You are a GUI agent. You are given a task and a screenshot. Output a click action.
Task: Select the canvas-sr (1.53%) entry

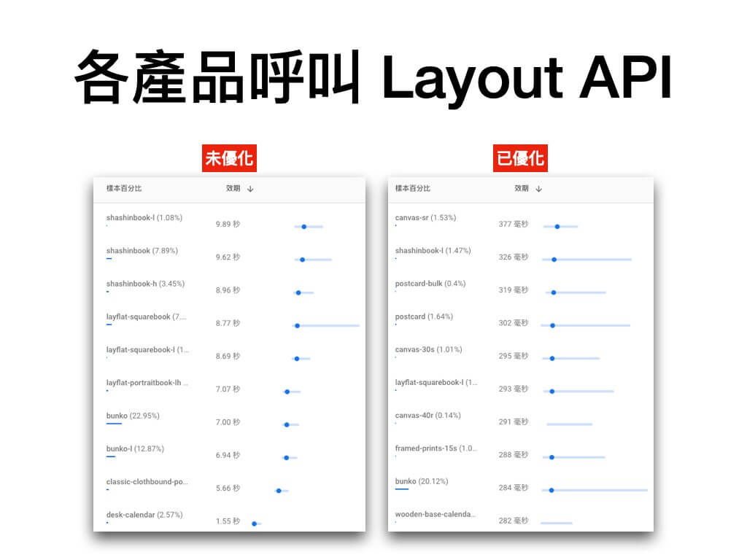425,218
